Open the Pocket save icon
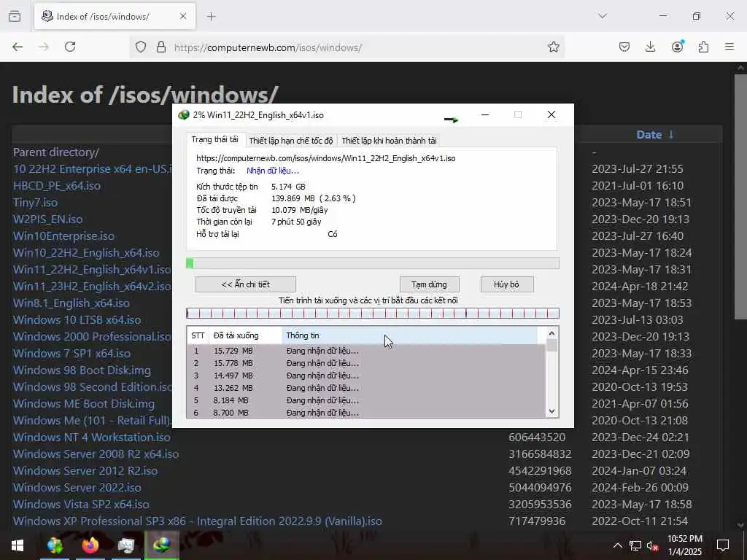Viewport: 747px width, 560px height. [624, 47]
